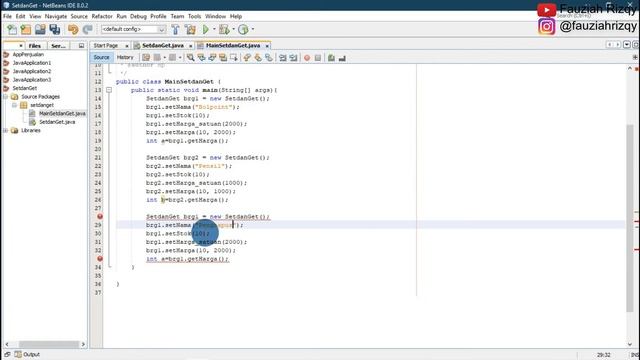The image size is (640, 360).
Task: Click the Source view button
Action: 101,58
